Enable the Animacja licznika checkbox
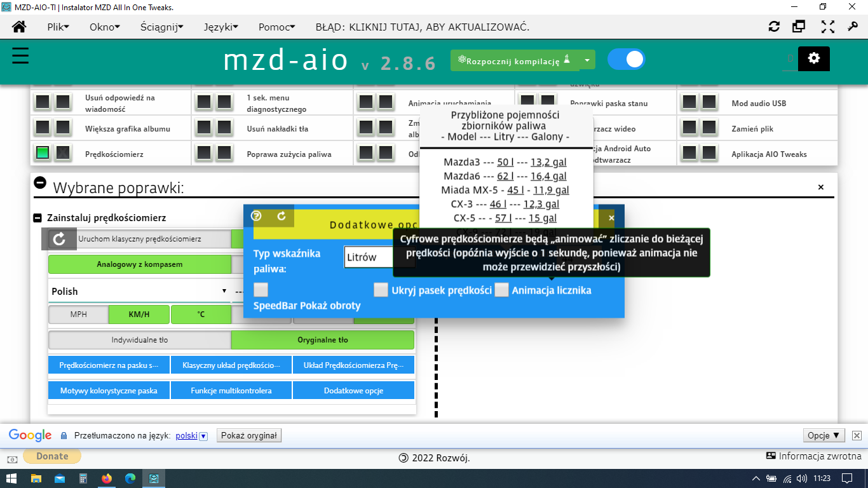The height and width of the screenshot is (488, 868). pyautogui.click(x=502, y=290)
